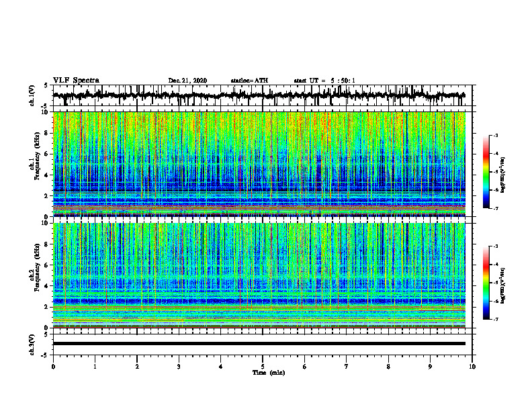Screen dimensions: 532x411
Task: Click the ch.1 color bar "log(PSD)" label
Action: [503, 175]
